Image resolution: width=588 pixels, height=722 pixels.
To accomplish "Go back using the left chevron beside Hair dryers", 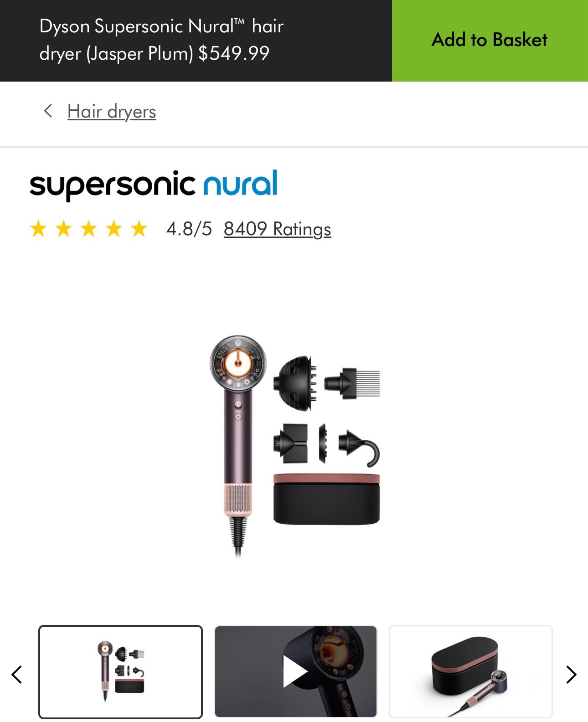I will [x=48, y=111].
